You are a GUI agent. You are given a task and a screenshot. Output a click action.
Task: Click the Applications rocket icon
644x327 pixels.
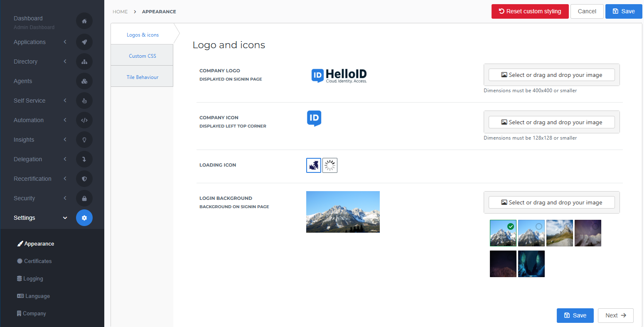coord(84,42)
